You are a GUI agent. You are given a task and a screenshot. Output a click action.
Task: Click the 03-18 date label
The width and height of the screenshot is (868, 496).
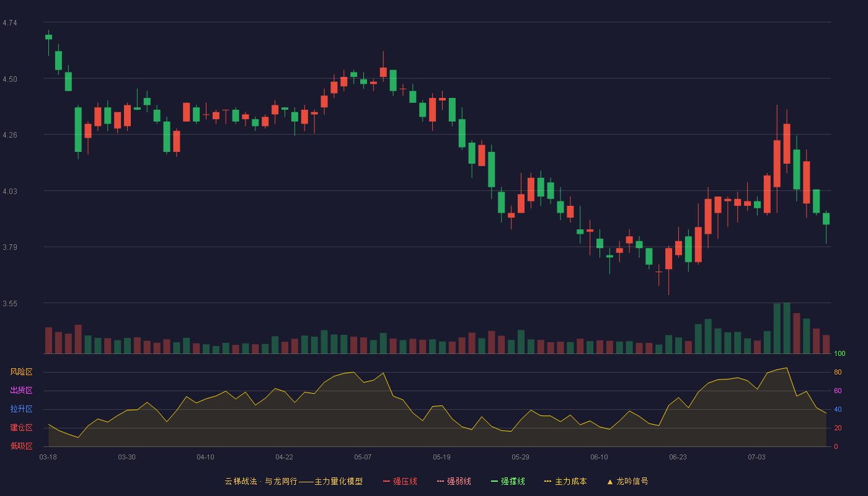point(48,457)
